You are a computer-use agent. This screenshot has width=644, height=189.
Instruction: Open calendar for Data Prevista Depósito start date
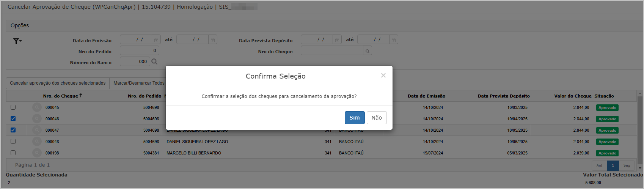click(x=337, y=40)
